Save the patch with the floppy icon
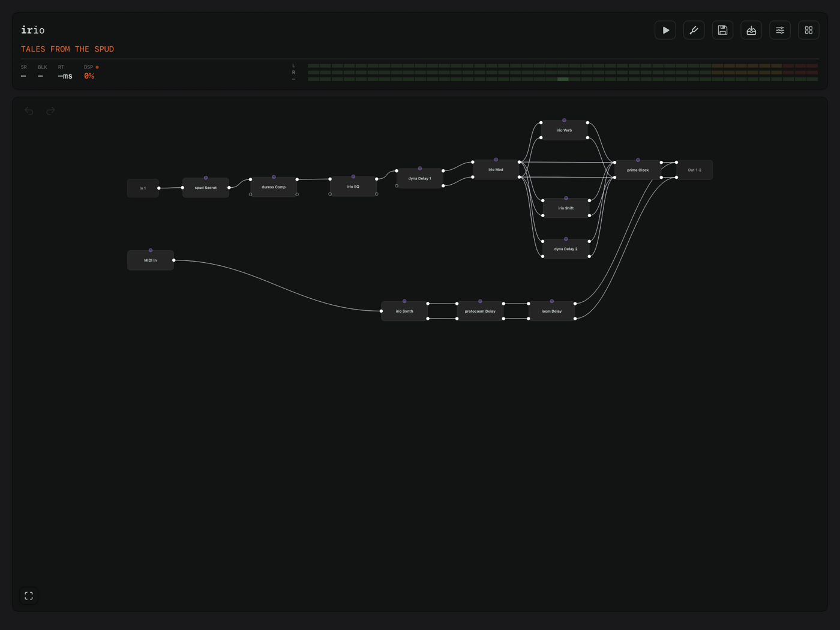 coord(722,30)
